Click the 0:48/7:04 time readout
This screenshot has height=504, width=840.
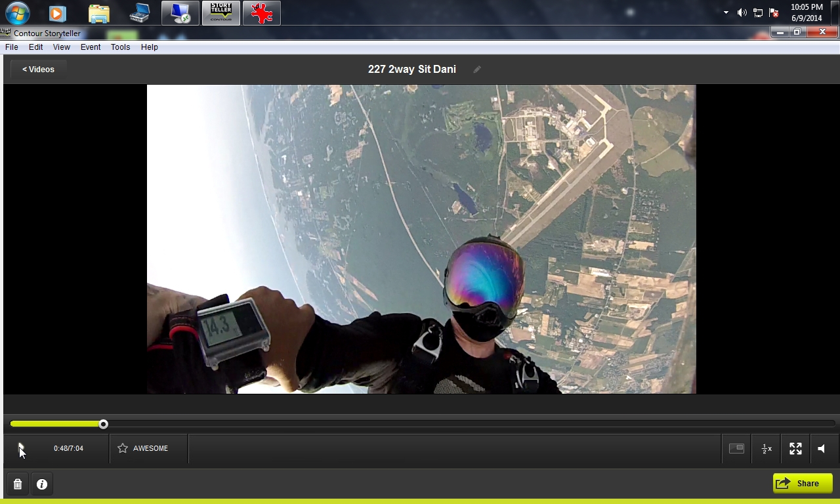tap(68, 448)
